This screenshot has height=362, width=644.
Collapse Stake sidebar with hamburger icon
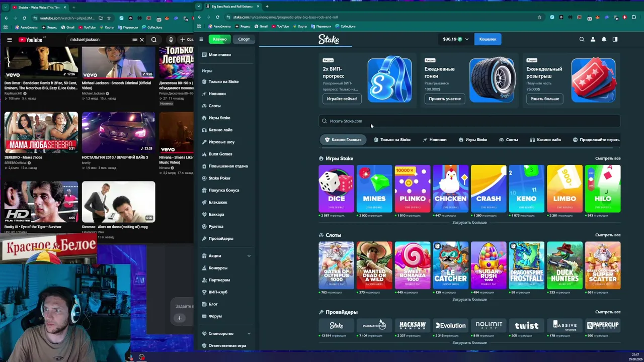(201, 39)
